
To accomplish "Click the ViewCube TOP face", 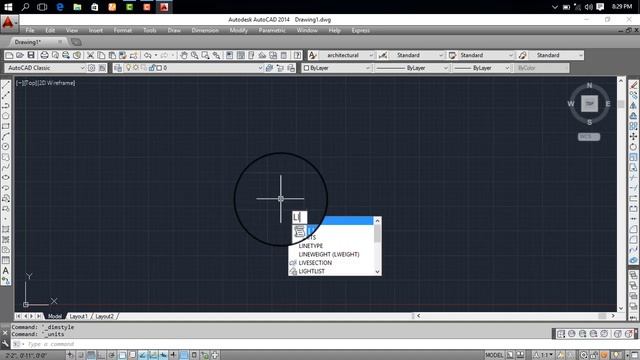I will pyautogui.click(x=589, y=104).
